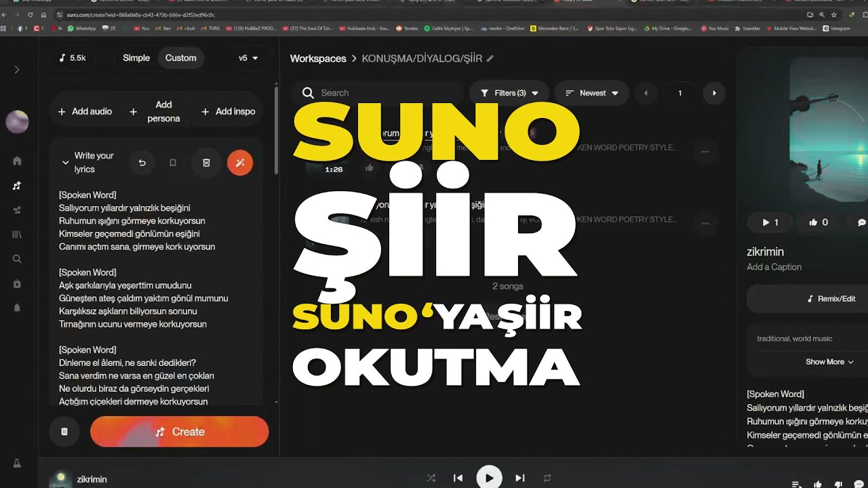Like the first song with the thumbs-up icon

coord(370,167)
